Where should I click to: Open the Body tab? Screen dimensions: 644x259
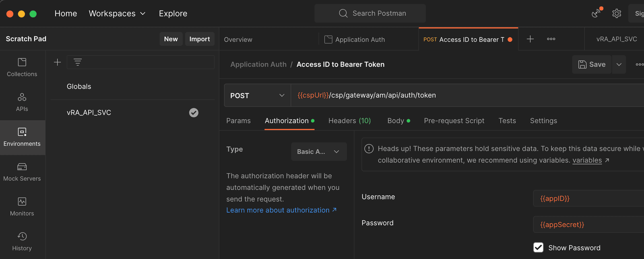(x=398, y=121)
